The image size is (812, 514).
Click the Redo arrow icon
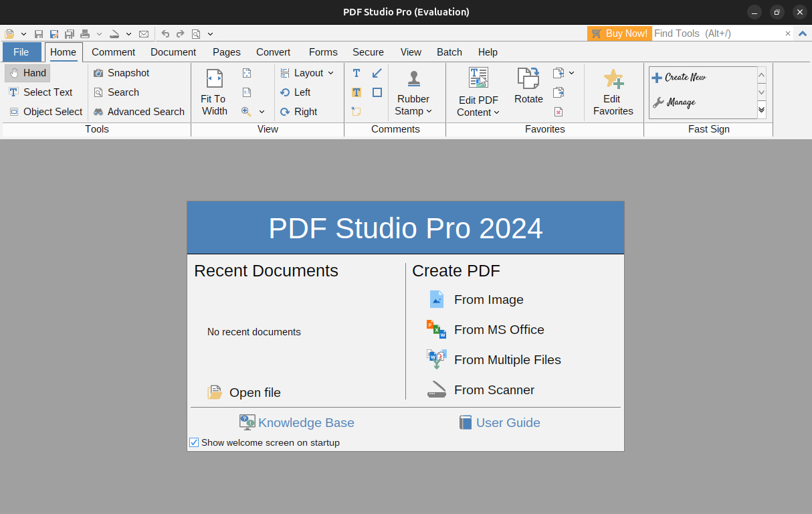(180, 33)
